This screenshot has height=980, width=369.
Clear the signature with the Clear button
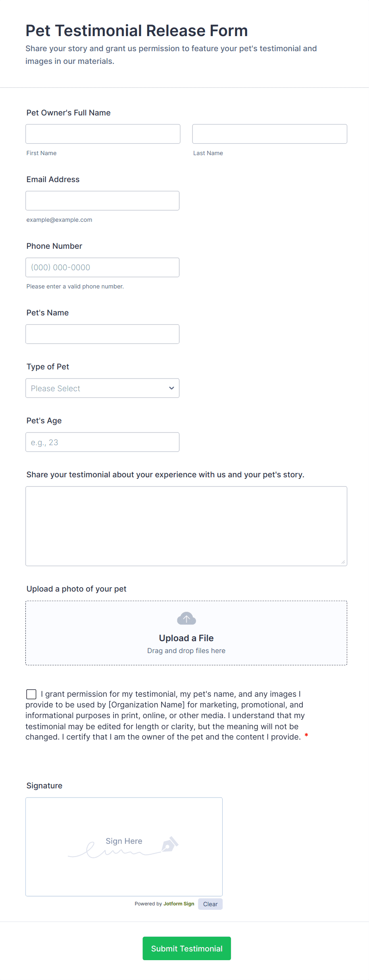point(210,904)
